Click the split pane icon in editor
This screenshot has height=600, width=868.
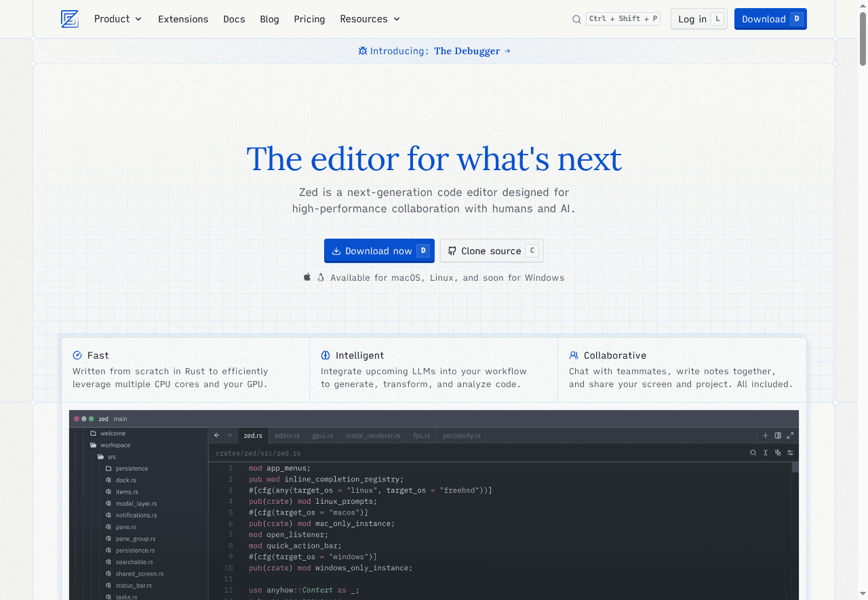[x=778, y=435]
